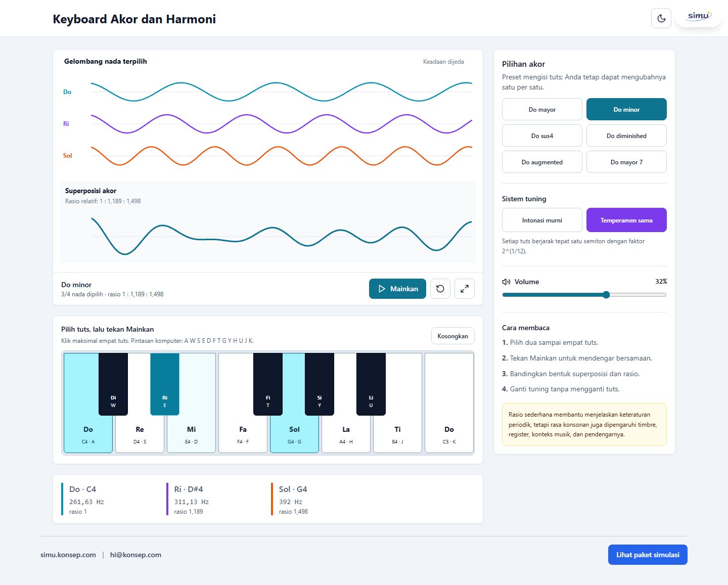Switch tuning to Temperamen sama
This screenshot has width=728, height=585.
[626, 220]
